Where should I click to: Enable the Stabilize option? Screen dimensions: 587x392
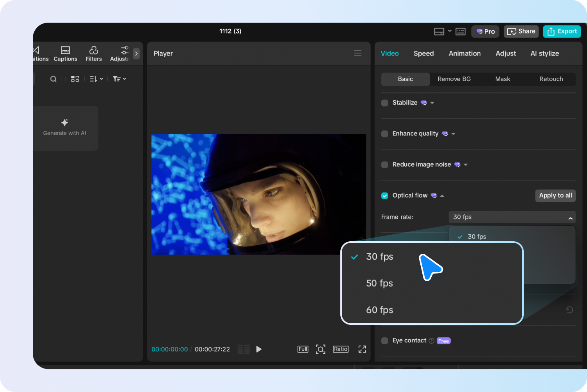(x=384, y=102)
